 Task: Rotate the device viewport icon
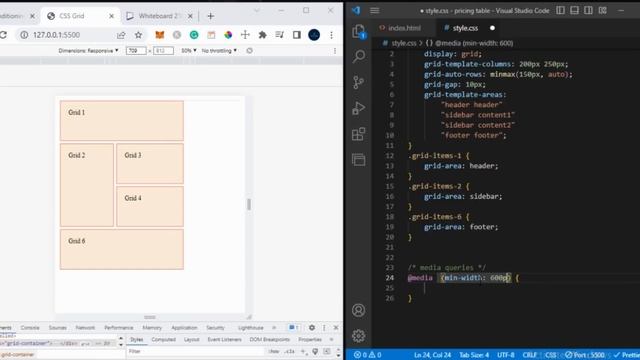point(249,51)
